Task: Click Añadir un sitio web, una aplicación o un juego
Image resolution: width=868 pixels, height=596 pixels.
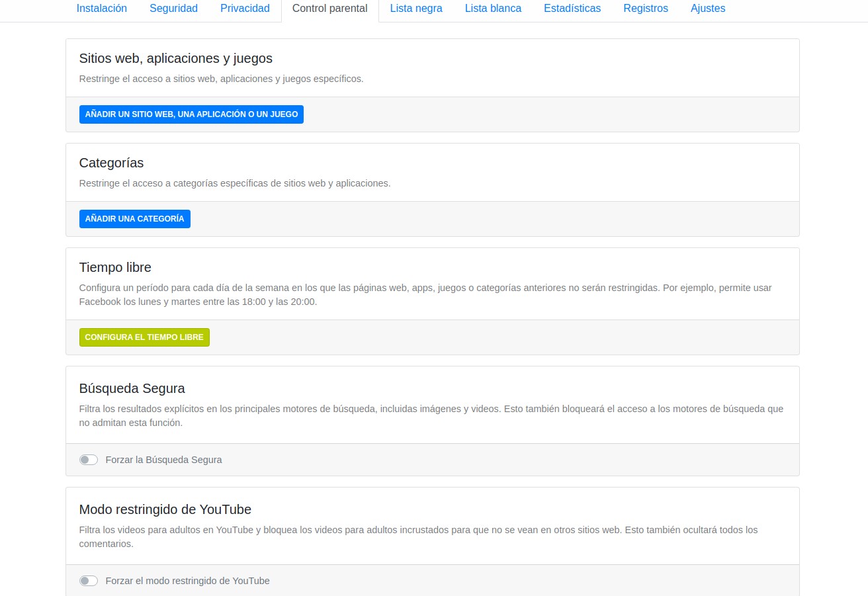Action: [x=191, y=114]
